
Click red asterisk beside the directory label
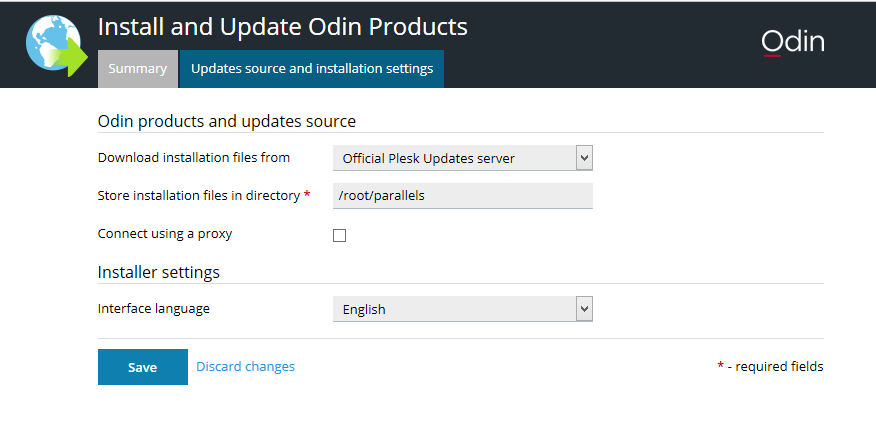307,194
